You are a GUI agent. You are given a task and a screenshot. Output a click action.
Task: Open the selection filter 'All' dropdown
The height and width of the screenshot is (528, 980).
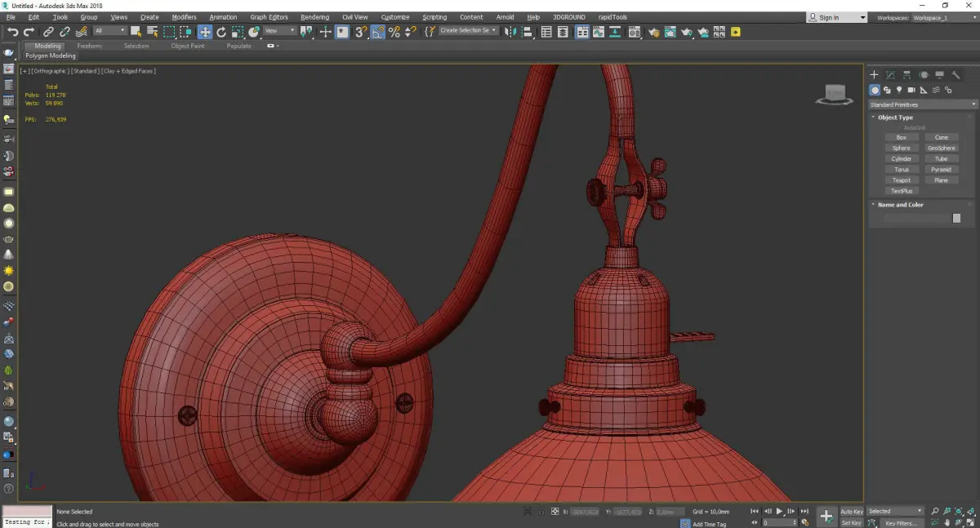109,31
